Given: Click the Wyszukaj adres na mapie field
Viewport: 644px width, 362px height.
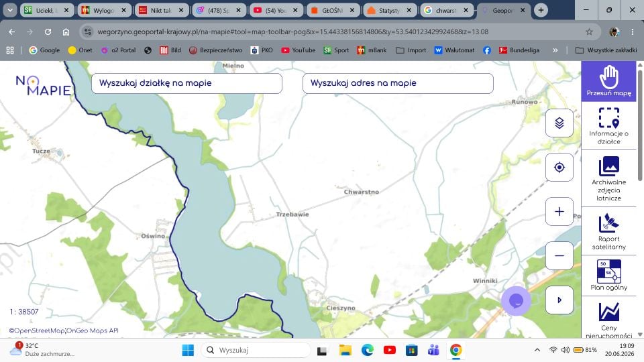Looking at the screenshot, I should [398, 83].
